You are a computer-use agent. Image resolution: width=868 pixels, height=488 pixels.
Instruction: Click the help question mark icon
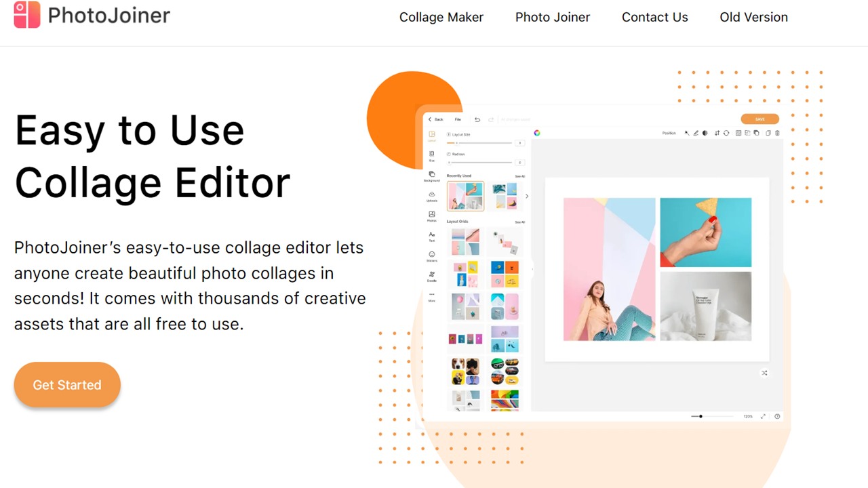pyautogui.click(x=777, y=416)
